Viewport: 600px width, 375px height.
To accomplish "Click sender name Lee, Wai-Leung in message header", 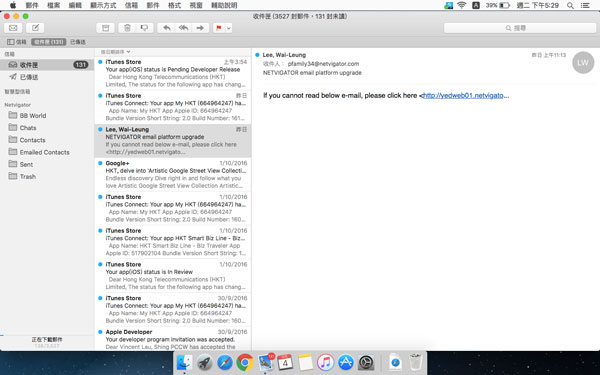I will [x=284, y=55].
